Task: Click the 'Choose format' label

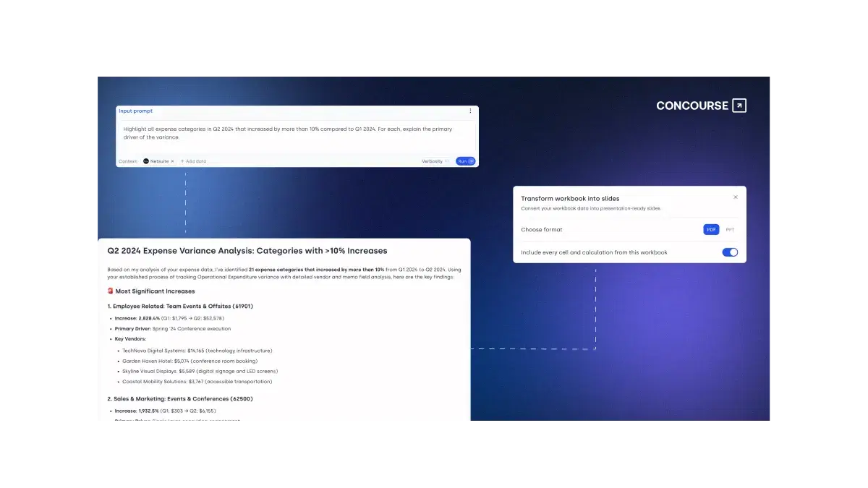Action: coord(541,230)
